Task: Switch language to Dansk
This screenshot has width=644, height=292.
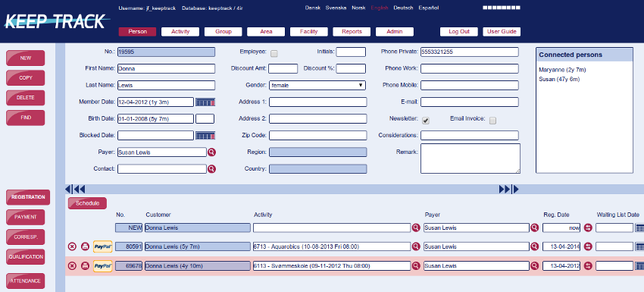Action: pyautogui.click(x=313, y=8)
